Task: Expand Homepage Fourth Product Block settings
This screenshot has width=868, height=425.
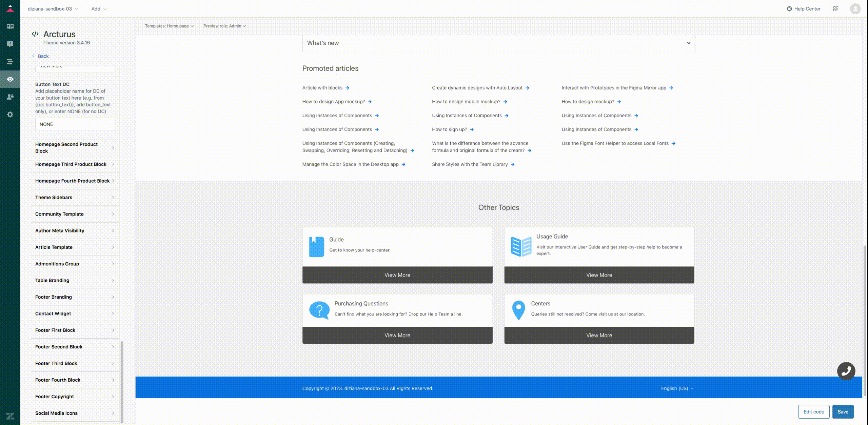Action: click(75, 181)
